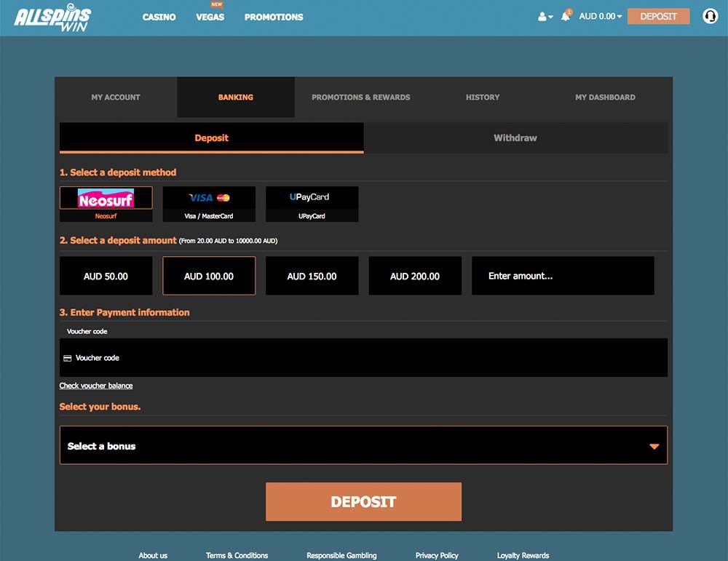Open the Vegas menu item
The image size is (728, 561).
coord(210,17)
